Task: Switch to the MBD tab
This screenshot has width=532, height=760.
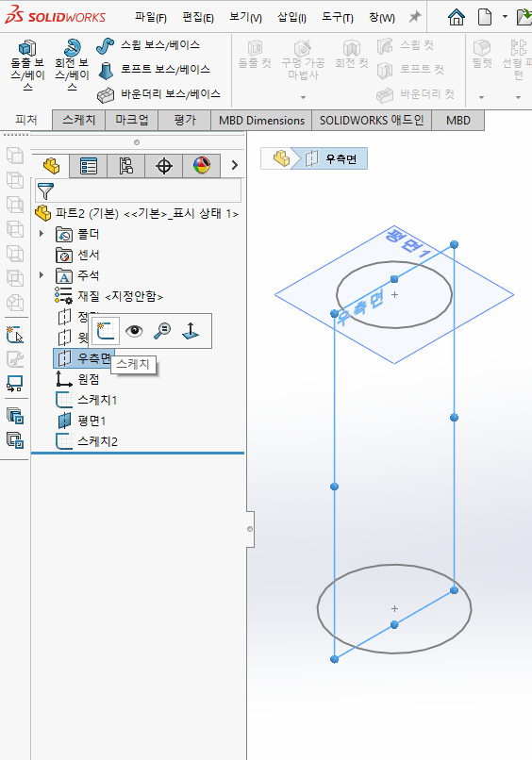Action: (x=457, y=120)
